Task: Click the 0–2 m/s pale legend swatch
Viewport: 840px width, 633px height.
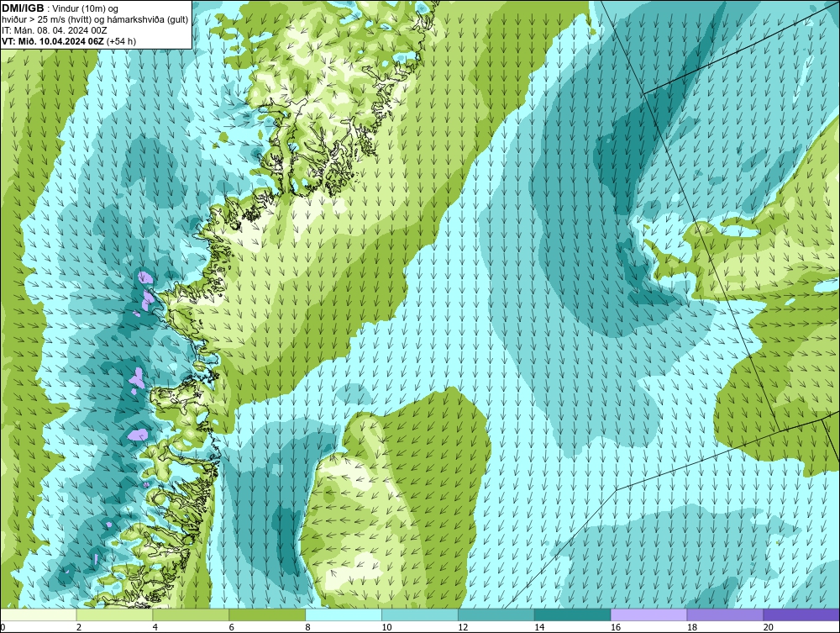Action: (39, 615)
